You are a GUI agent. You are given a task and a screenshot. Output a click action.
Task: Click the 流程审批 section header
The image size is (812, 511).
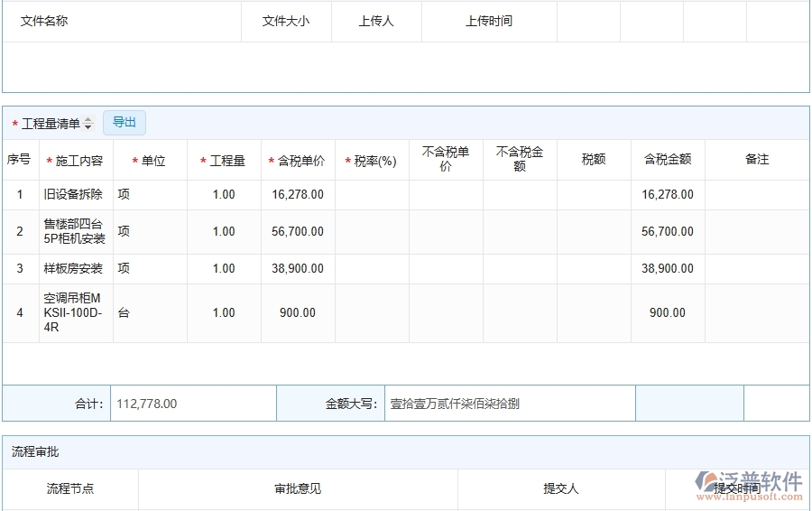point(35,451)
